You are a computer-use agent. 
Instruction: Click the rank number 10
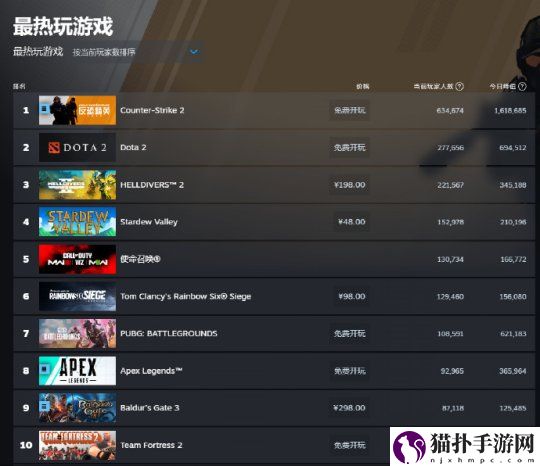click(x=26, y=445)
